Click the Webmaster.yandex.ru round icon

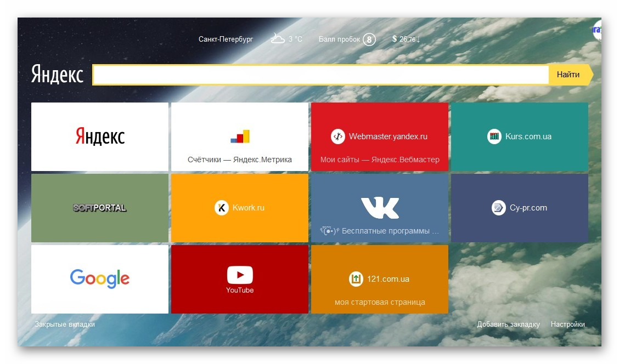338,136
